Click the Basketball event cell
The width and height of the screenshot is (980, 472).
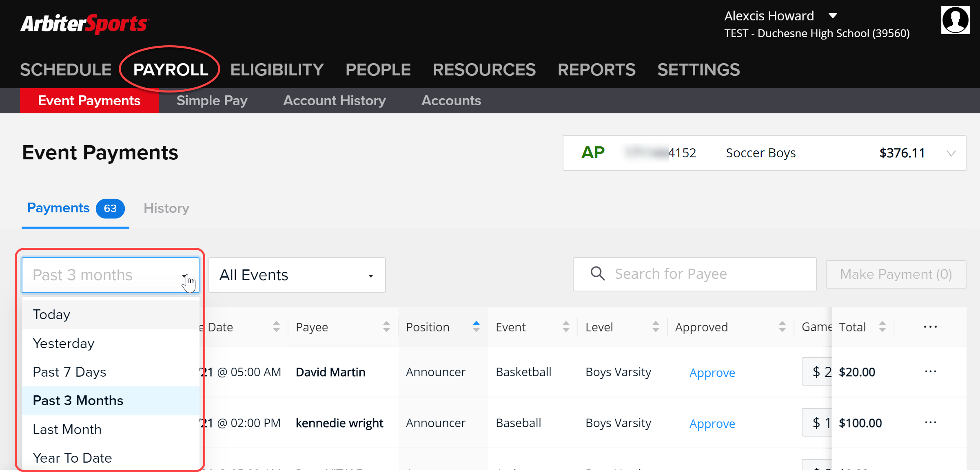click(x=523, y=372)
